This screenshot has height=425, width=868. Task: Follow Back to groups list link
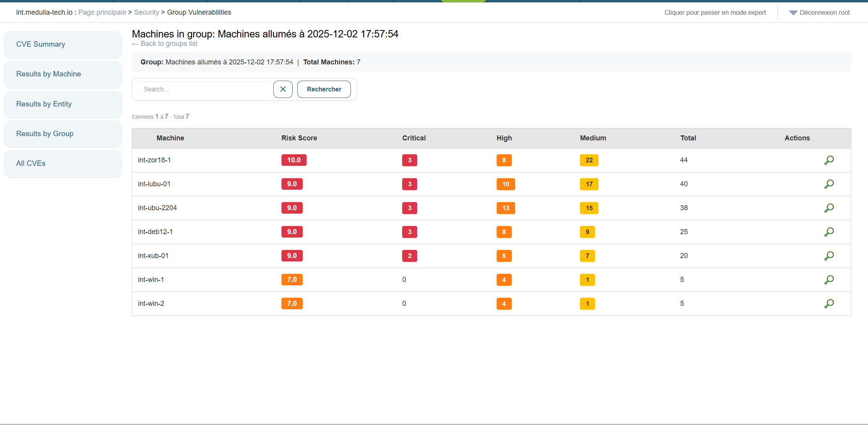(x=165, y=44)
